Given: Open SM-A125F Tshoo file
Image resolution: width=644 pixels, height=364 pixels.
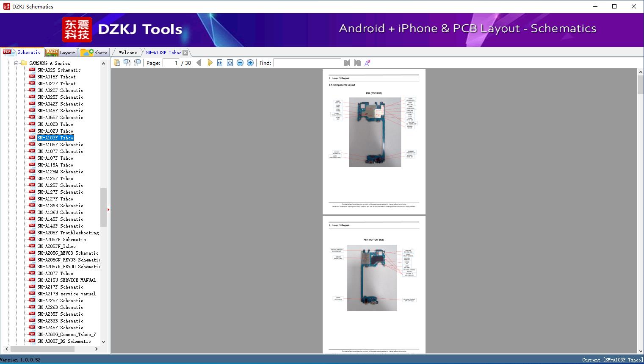Looking at the screenshot, I should point(55,178).
